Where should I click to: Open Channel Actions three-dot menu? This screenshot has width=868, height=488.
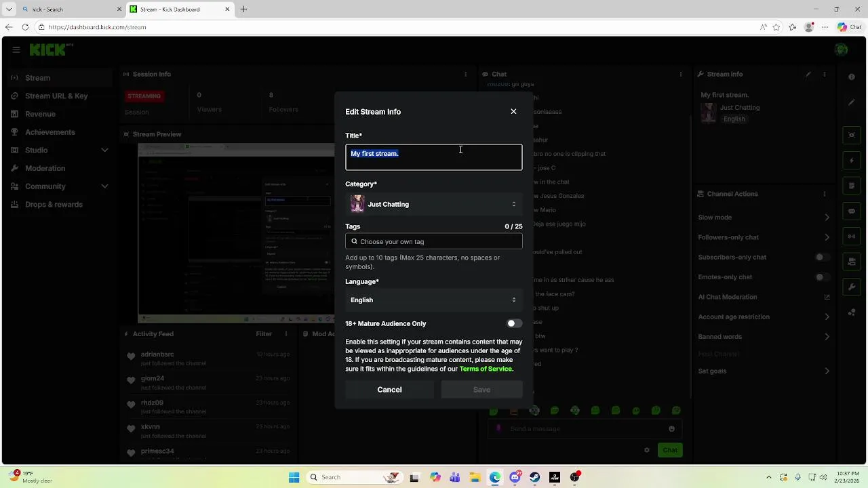pos(825,194)
